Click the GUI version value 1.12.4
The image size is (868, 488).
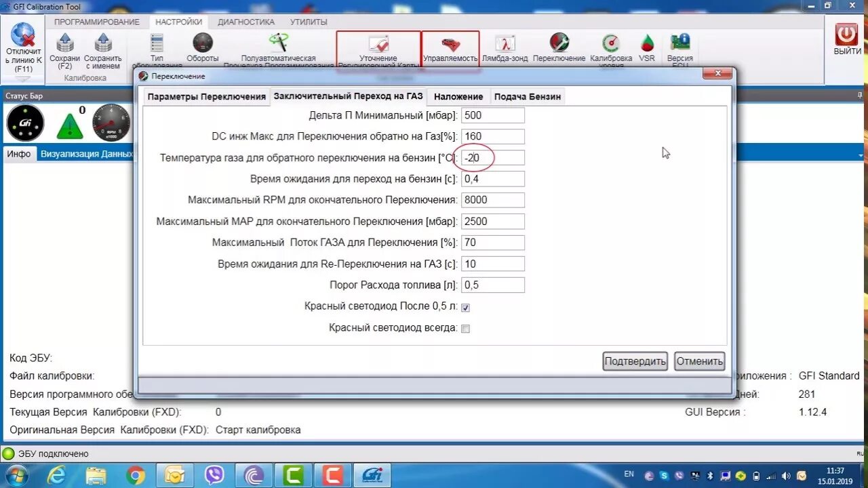click(812, 412)
